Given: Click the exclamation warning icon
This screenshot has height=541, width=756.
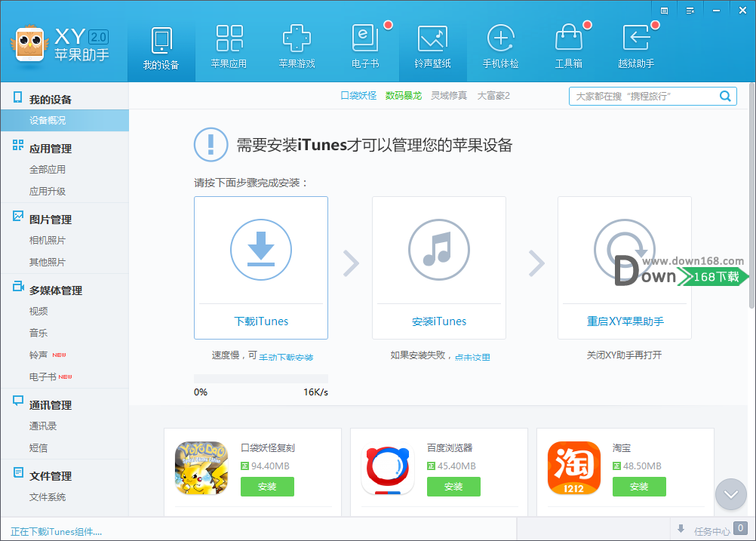Looking at the screenshot, I should point(211,144).
